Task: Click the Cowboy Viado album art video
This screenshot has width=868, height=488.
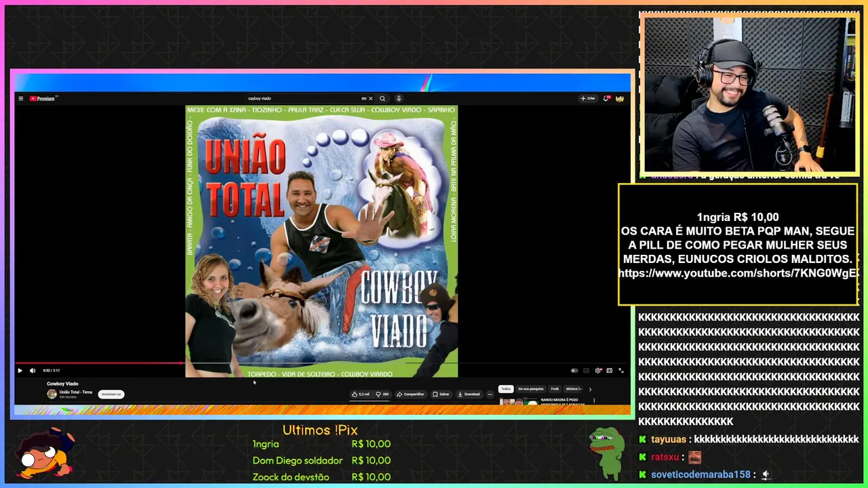Action: (x=321, y=241)
